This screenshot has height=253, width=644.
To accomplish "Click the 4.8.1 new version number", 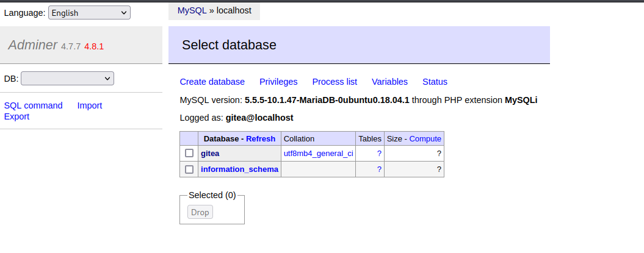I will (x=94, y=46).
